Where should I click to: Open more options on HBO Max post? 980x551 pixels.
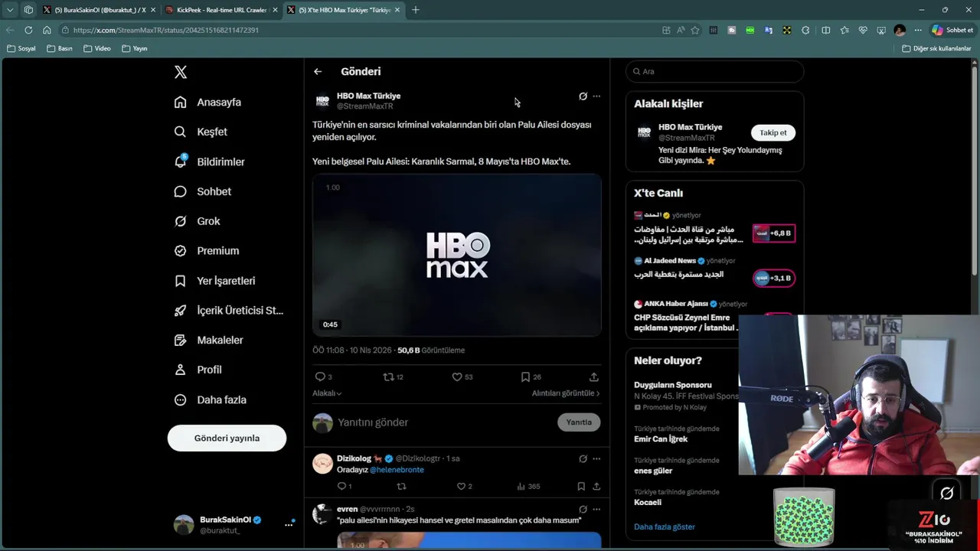[x=596, y=96]
